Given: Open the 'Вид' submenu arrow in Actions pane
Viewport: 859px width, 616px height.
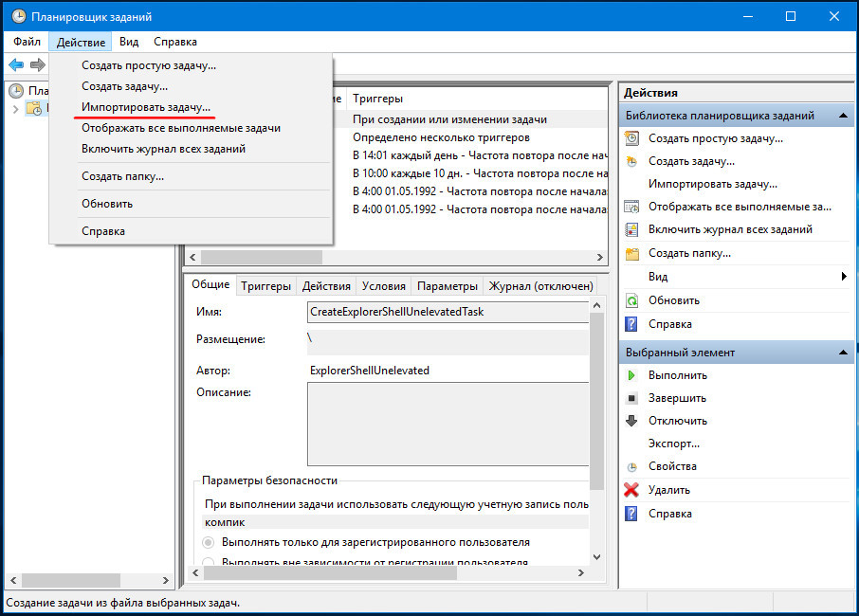Looking at the screenshot, I should 844,277.
